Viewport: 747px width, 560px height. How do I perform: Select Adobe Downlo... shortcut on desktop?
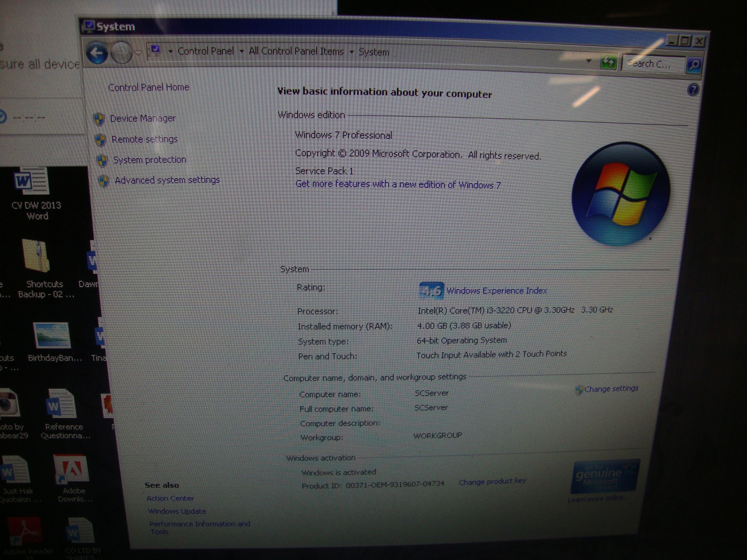pyautogui.click(x=73, y=479)
